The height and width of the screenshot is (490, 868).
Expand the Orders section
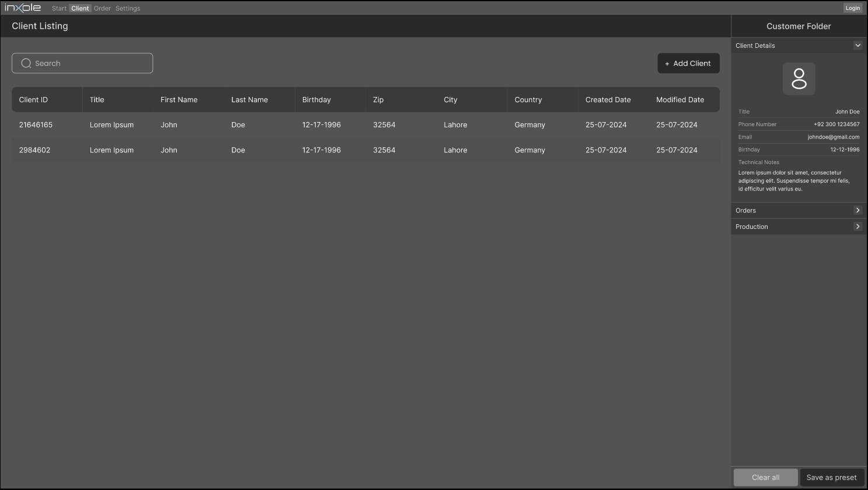[857, 210]
